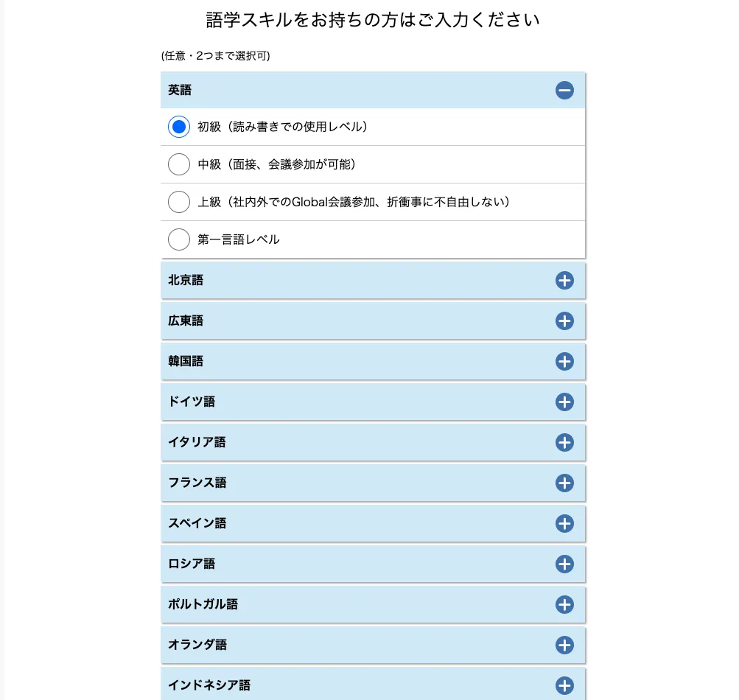The width and height of the screenshot is (739, 700).
Task: Collapse the 英語 section minus icon
Action: [x=564, y=90]
